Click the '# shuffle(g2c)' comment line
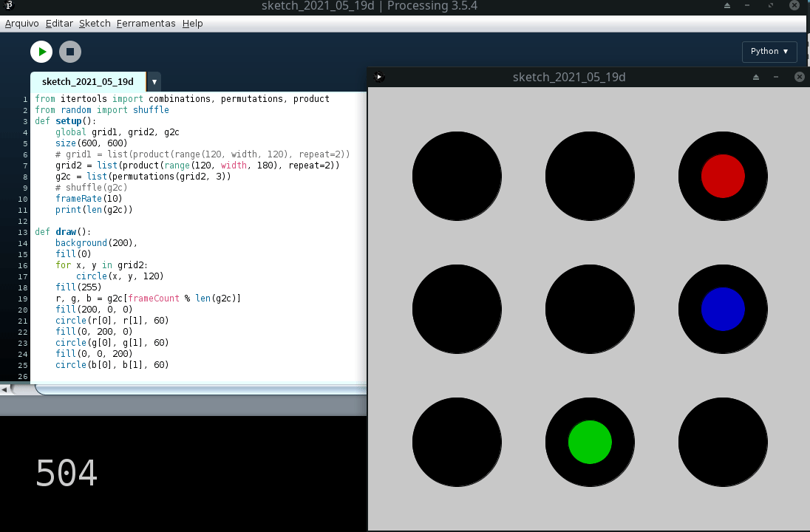The image size is (810, 532). pos(92,188)
